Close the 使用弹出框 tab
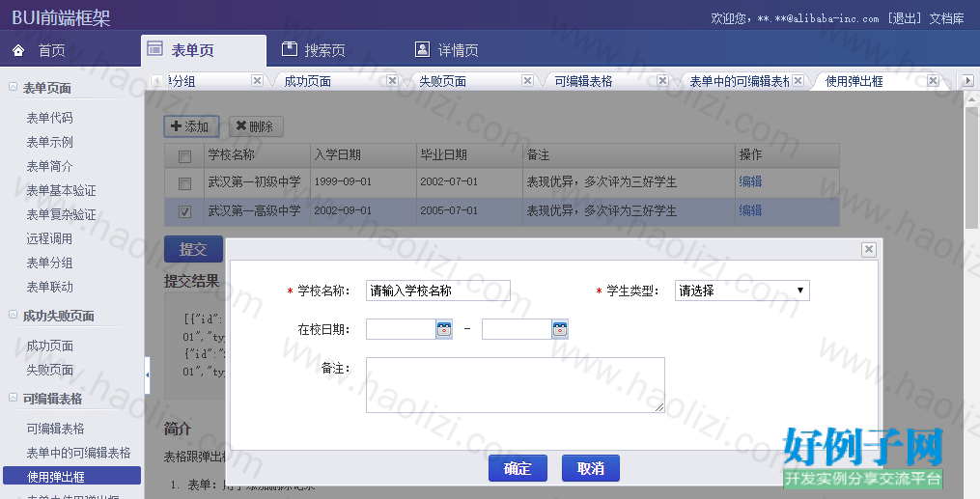980x499 pixels. [933, 80]
